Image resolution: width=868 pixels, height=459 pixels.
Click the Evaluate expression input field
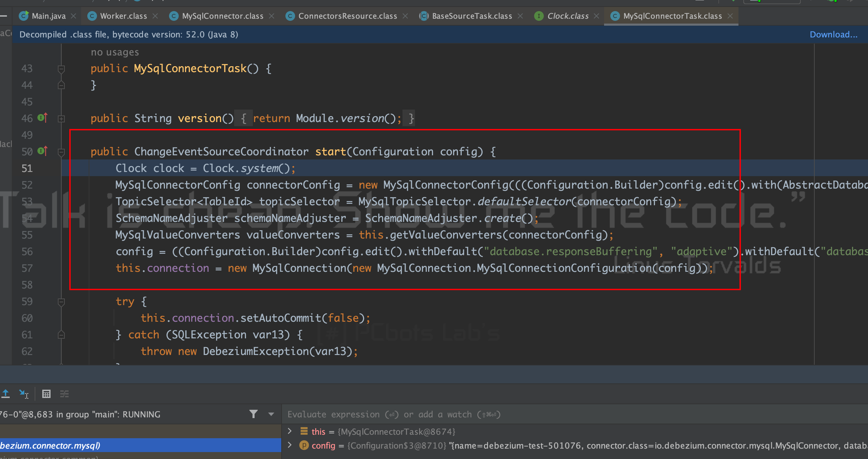(575, 414)
